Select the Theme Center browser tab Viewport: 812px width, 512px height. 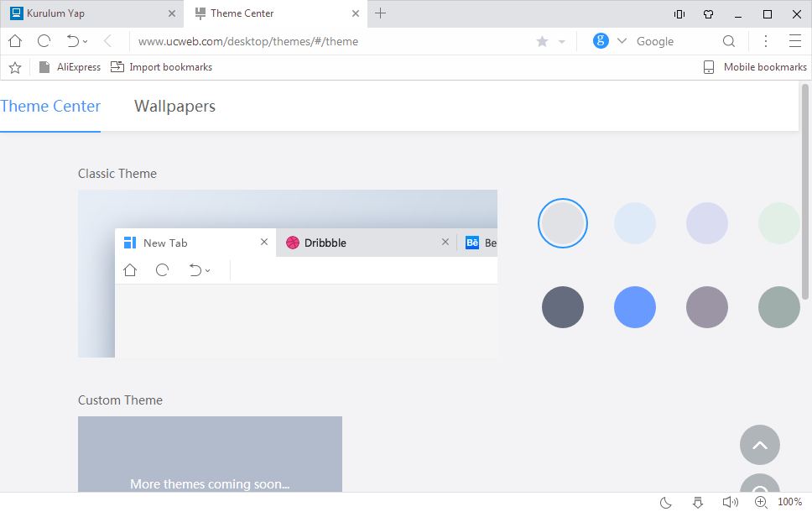click(275, 13)
